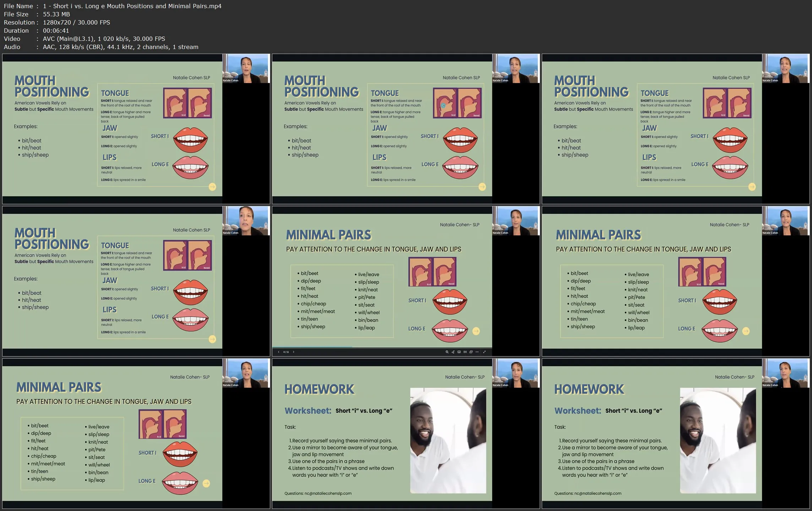The width and height of the screenshot is (812, 511).
Task: Click the man-in-mirror photo on first Homework slide
Action: (448, 440)
